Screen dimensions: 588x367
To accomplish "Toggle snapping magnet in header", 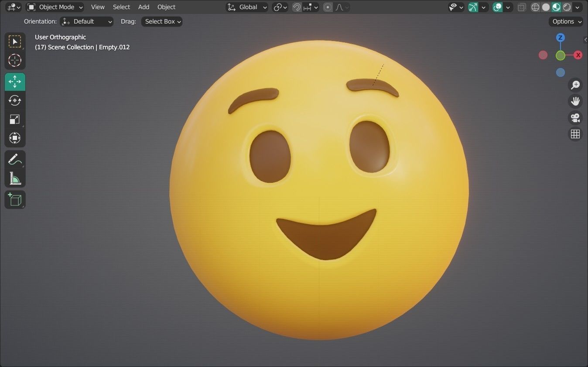I will pyautogui.click(x=297, y=7).
